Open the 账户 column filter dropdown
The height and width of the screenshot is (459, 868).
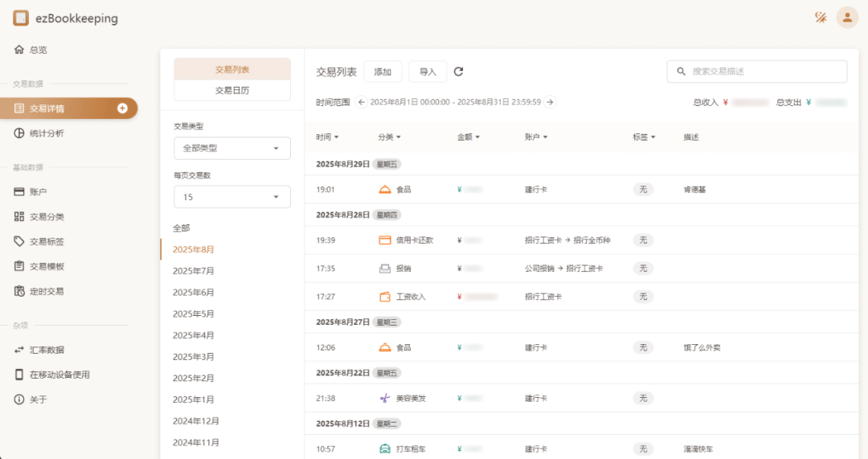pos(536,137)
